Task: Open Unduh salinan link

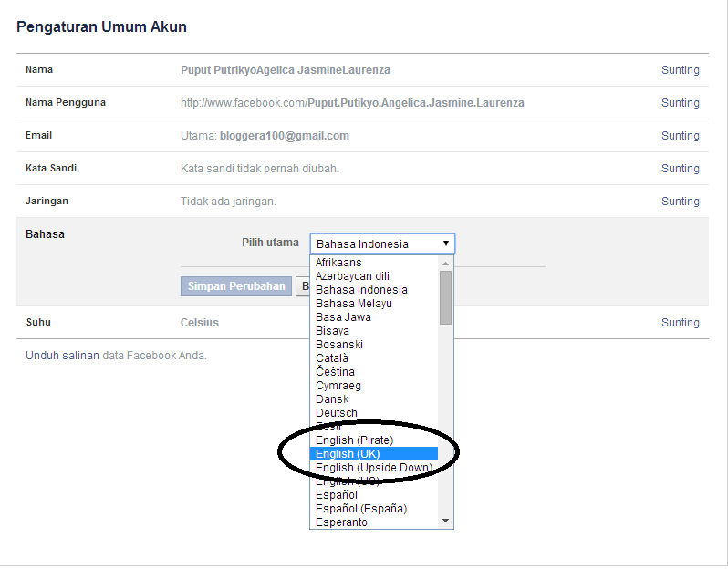Action: [62, 356]
